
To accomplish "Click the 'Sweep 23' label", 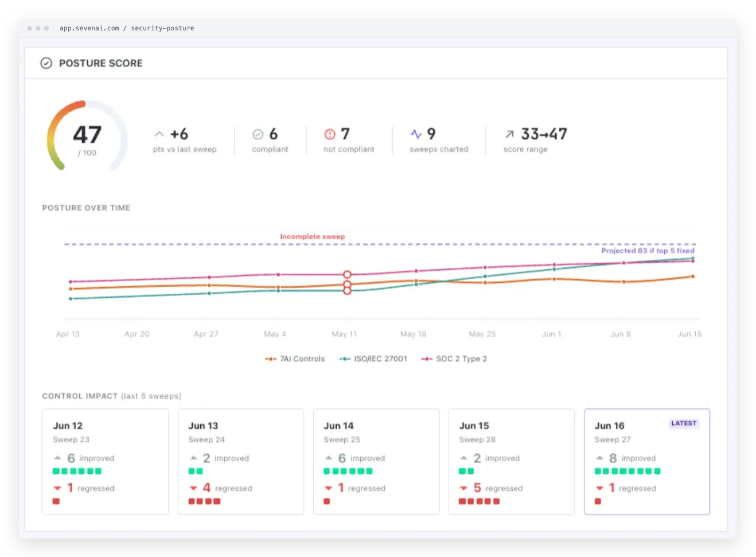I will click(71, 440).
